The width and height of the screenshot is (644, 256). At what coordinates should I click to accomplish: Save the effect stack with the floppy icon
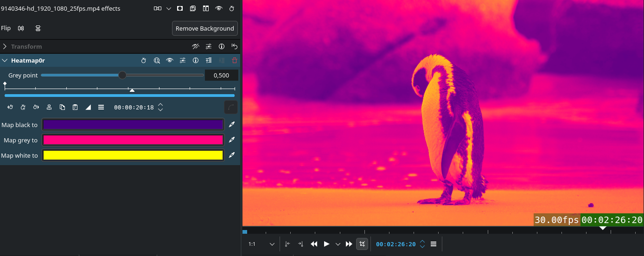point(193,8)
